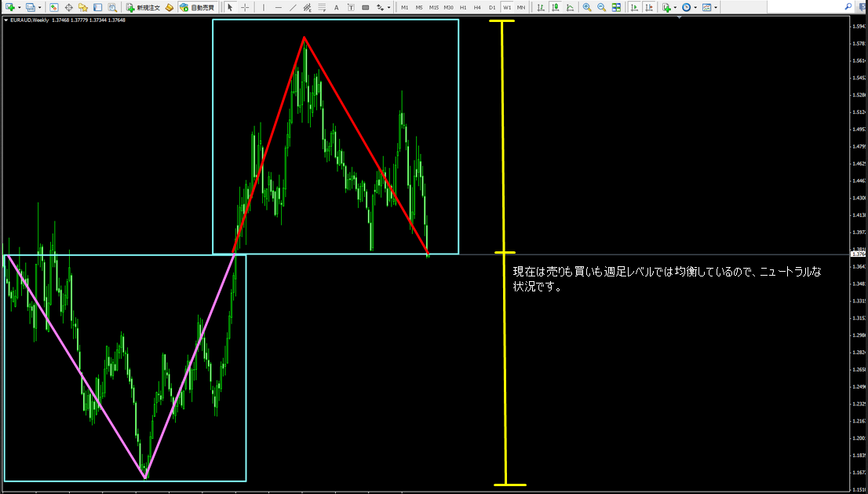The width and height of the screenshot is (868, 494).
Task: Select the trendline drawing tool
Action: (x=293, y=7)
